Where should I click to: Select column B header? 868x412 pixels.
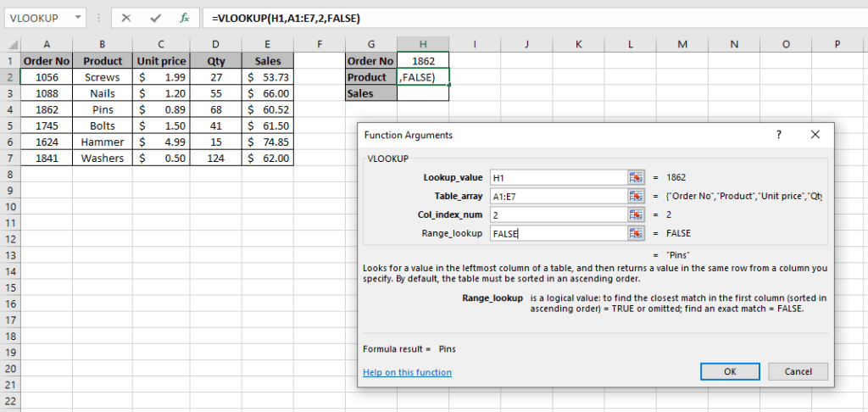(x=103, y=45)
